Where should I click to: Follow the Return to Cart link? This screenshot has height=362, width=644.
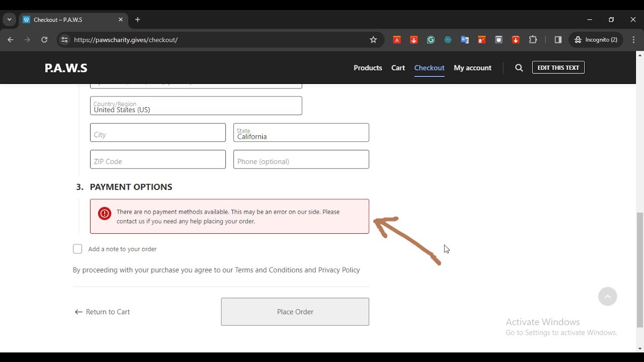tap(102, 312)
